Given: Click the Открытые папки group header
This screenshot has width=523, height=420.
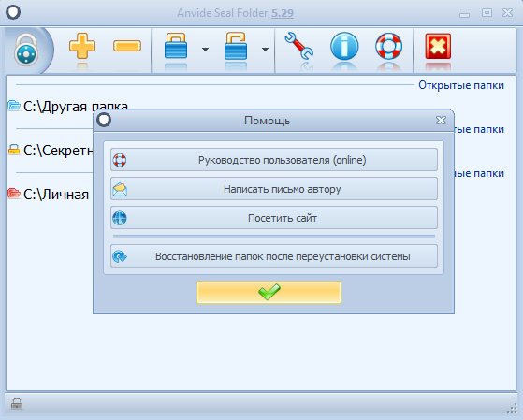Looking at the screenshot, I should pos(461,85).
